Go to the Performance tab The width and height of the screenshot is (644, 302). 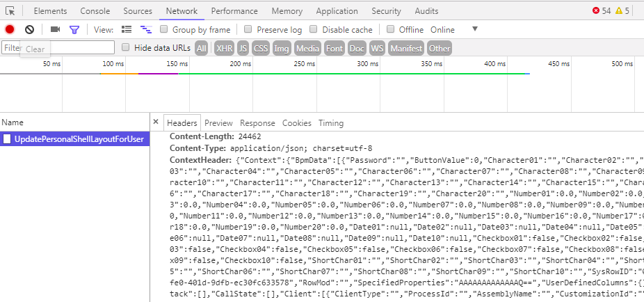click(234, 11)
